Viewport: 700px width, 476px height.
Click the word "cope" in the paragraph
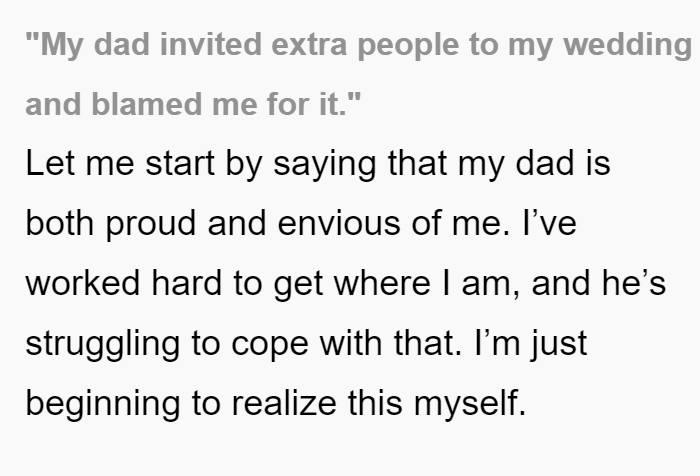[270, 345]
